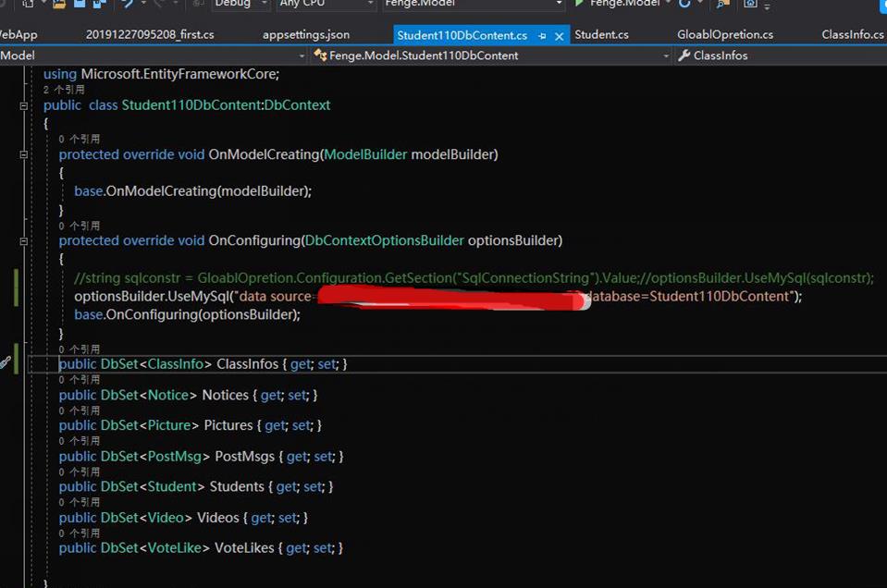Open the ClassInfos member dropdown

(x=781, y=55)
